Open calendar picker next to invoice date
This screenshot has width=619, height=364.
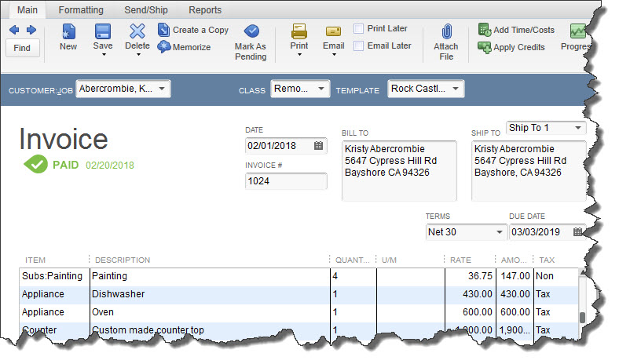coord(319,146)
